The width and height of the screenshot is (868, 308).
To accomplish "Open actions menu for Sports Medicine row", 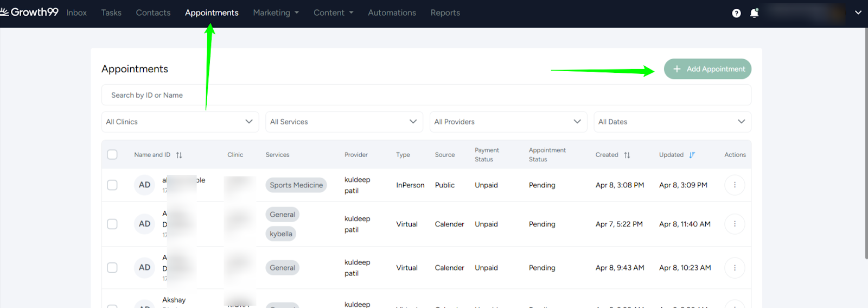I will point(735,185).
